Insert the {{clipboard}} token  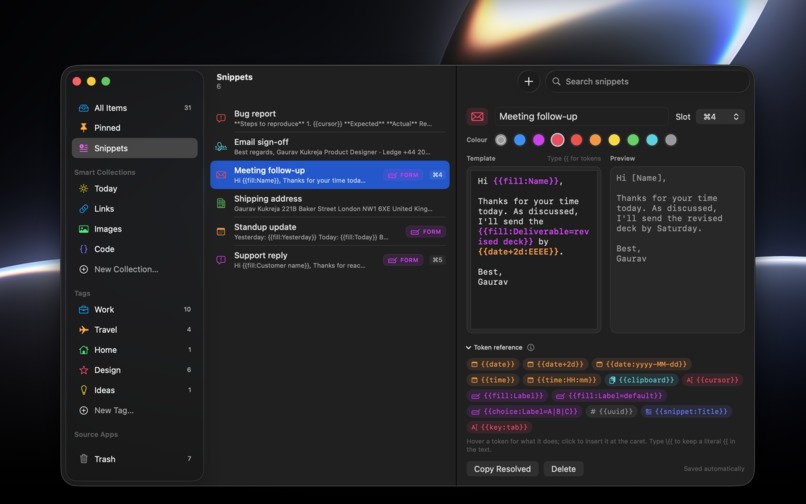pyautogui.click(x=641, y=380)
